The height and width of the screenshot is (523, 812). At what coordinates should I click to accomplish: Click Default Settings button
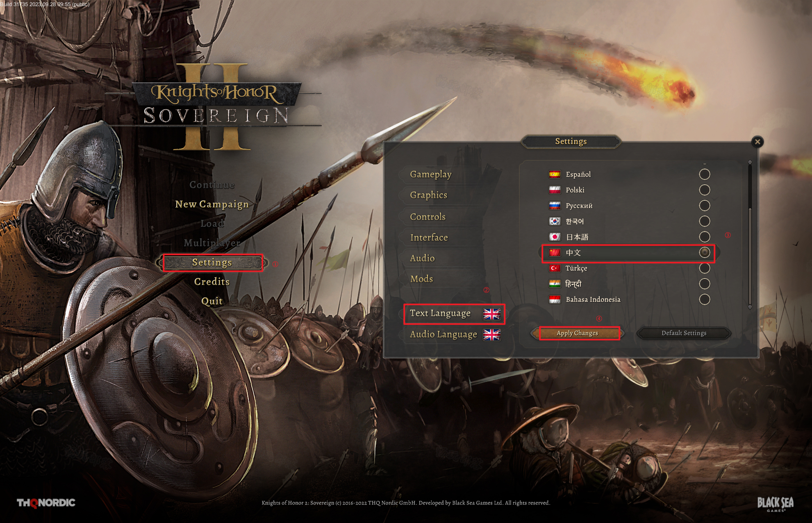[x=684, y=333]
